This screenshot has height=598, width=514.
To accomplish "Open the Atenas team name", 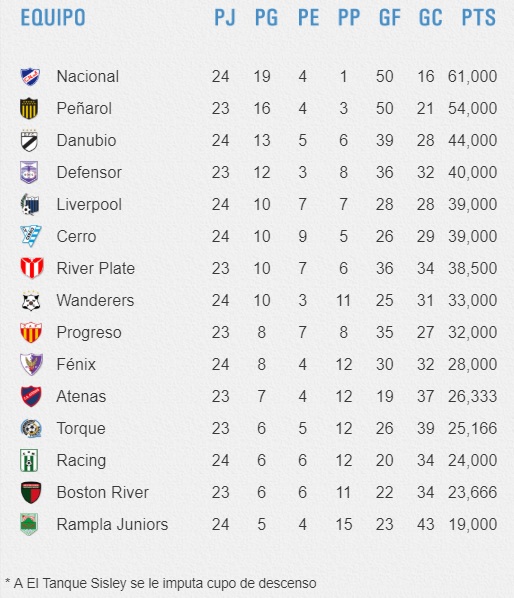I will tap(81, 396).
